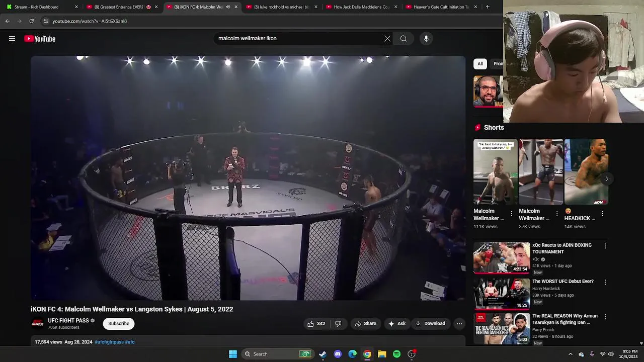The height and width of the screenshot is (362, 644).
Task: Run search with magnifier button
Action: pyautogui.click(x=404, y=39)
